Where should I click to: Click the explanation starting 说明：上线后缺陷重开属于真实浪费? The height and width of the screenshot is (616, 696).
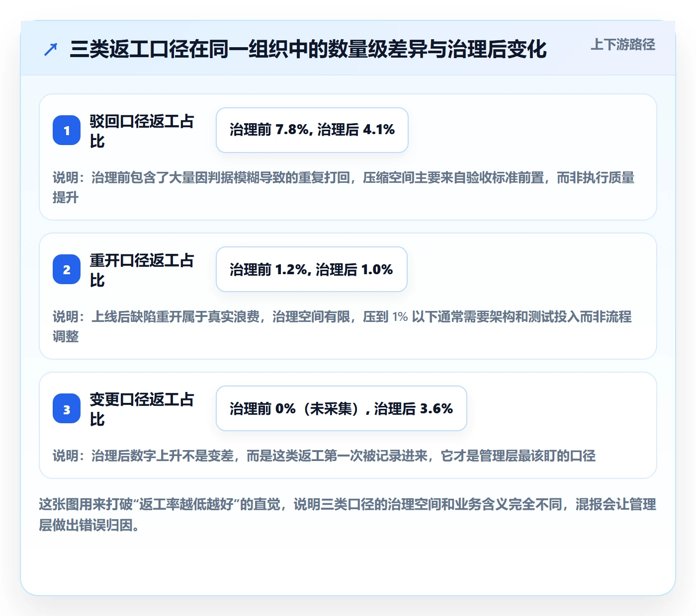coord(343,326)
